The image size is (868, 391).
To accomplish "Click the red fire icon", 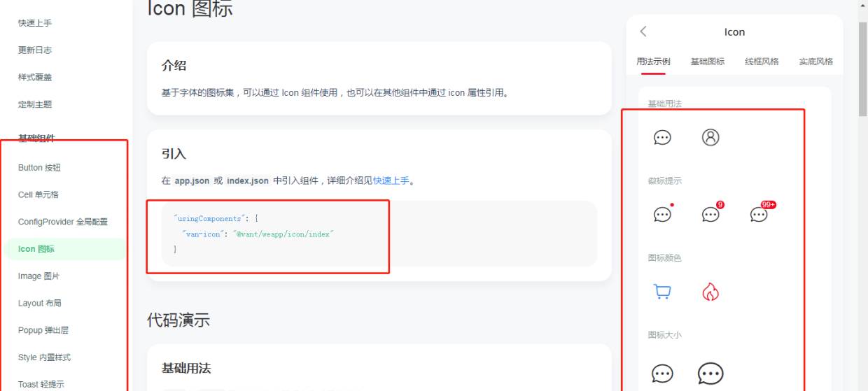I will 710,292.
